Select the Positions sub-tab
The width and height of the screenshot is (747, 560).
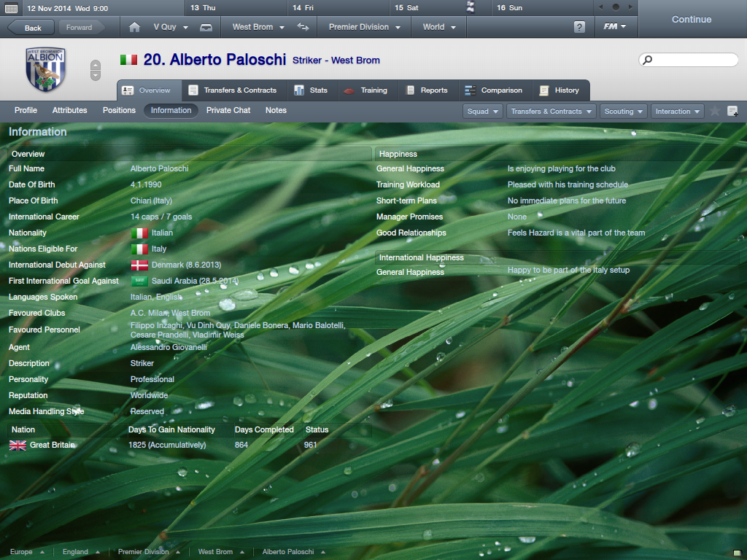pyautogui.click(x=119, y=111)
